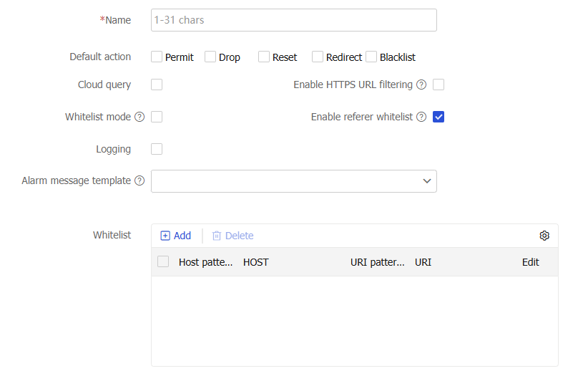This screenshot has width=588, height=371.
Task: Click the help icon beside Whitelist mode
Action: [139, 117]
